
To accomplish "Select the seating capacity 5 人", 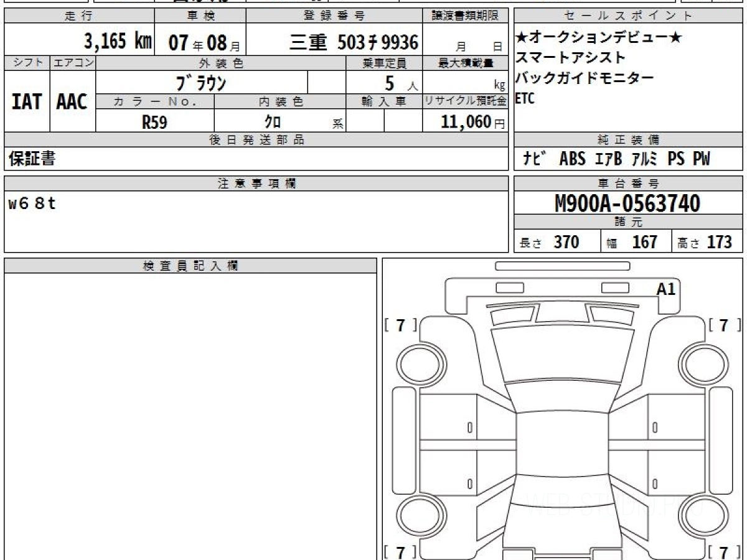I will point(402,82).
